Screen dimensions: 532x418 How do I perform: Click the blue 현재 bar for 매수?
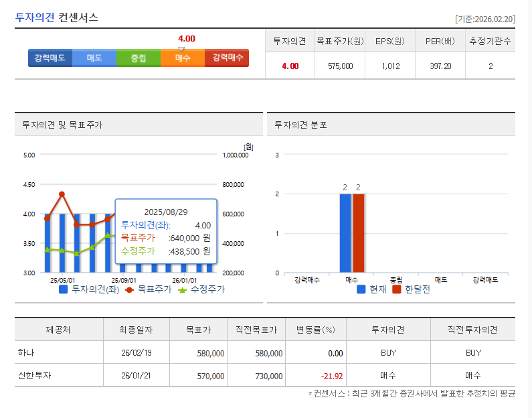[345, 233]
